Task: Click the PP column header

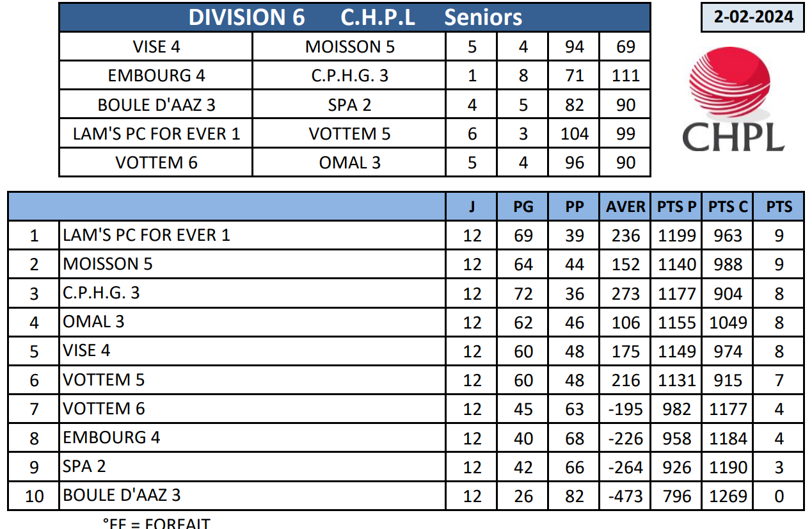Action: click(x=574, y=206)
